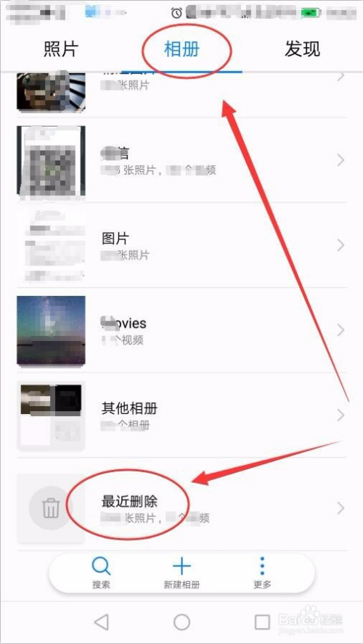The height and width of the screenshot is (644, 363).
Task: Open the three-dot more icon
Action: click(262, 566)
